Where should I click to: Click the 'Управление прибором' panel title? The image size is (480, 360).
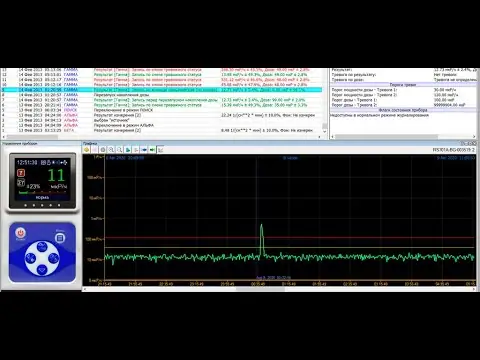pyautogui.click(x=20, y=144)
